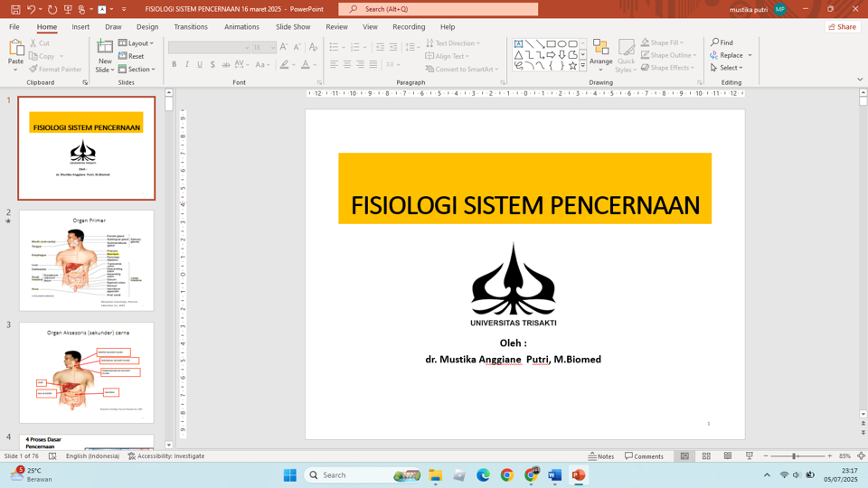This screenshot has height=488, width=868.
Task: Switch to the Insert tab
Action: pyautogui.click(x=80, y=26)
